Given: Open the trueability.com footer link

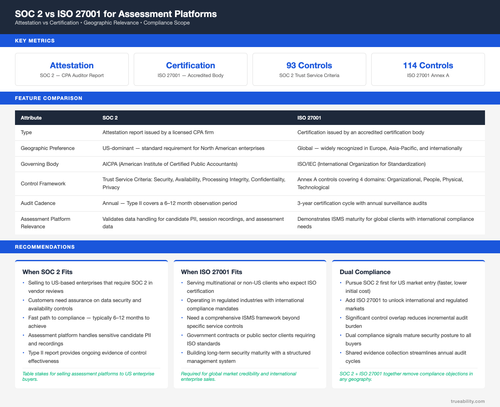Looking at the screenshot, I should pos(468,401).
